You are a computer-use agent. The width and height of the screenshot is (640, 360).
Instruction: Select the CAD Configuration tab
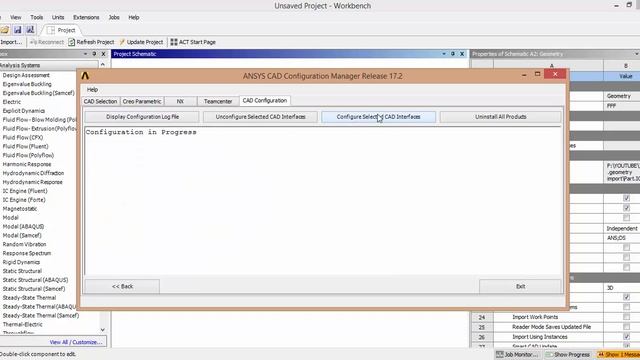click(x=264, y=100)
